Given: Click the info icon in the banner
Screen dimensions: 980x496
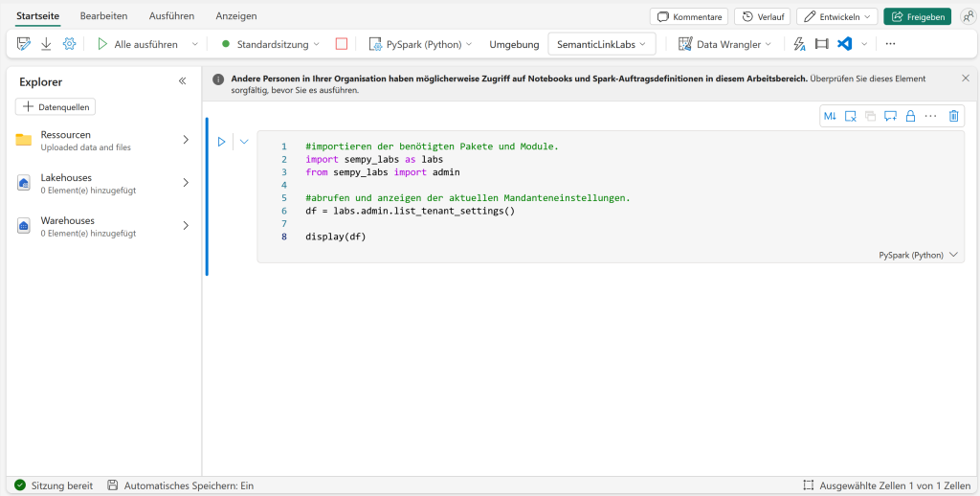Looking at the screenshot, I should pyautogui.click(x=217, y=79).
